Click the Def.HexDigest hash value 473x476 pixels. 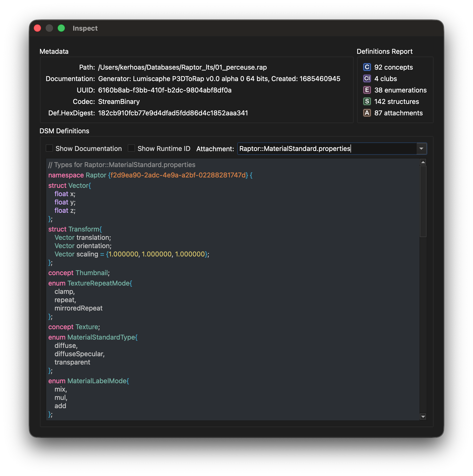click(173, 113)
